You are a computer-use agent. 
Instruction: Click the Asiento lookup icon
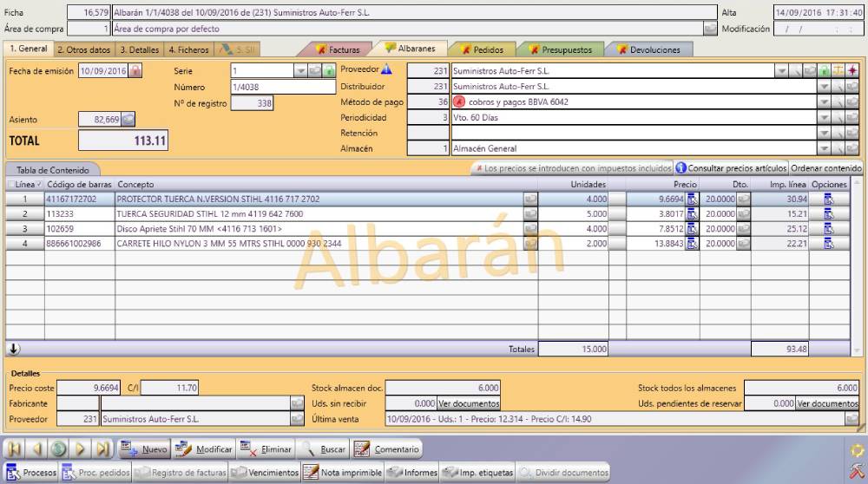coord(128,119)
